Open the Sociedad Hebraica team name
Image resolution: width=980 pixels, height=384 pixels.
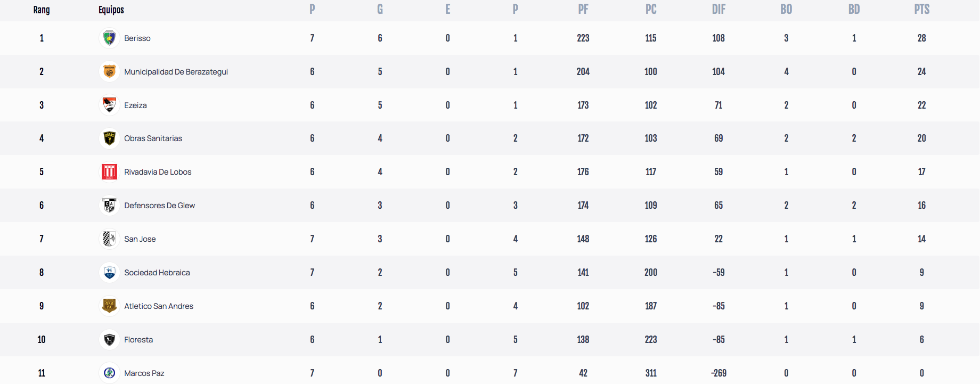tap(157, 273)
